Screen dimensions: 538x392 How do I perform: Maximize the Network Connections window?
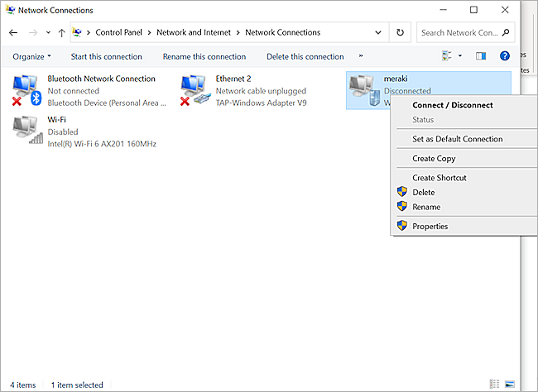(473, 10)
